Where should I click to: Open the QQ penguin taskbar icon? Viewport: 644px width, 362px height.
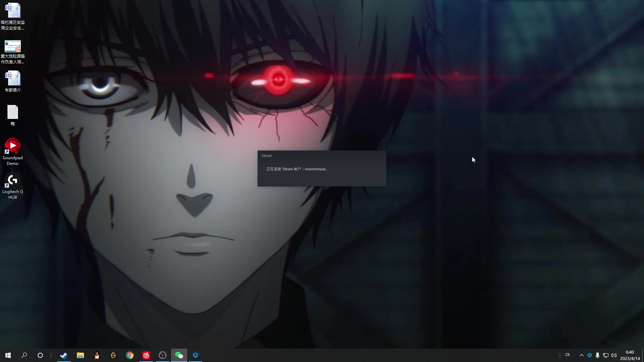pyautogui.click(x=97, y=355)
